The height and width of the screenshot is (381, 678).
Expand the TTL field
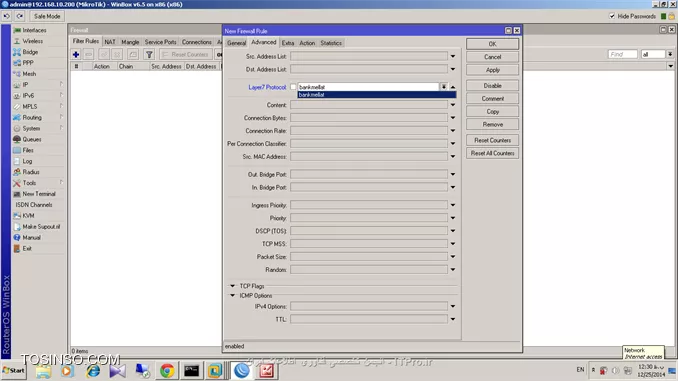(x=453, y=319)
